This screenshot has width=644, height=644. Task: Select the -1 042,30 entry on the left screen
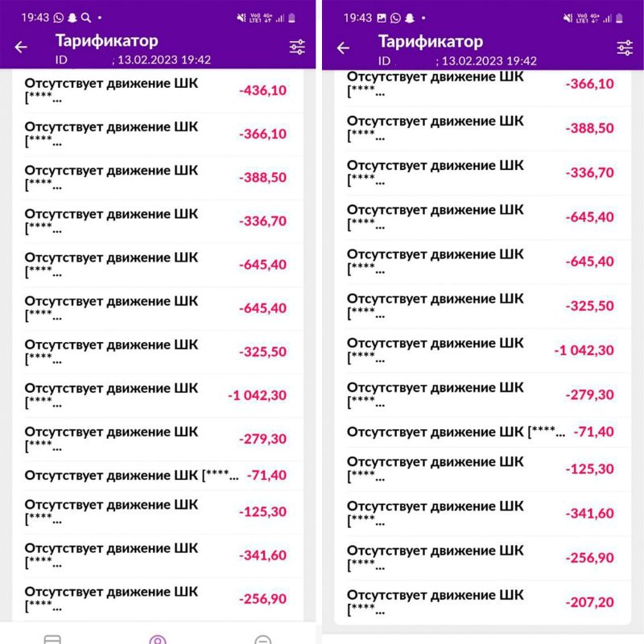161,394
